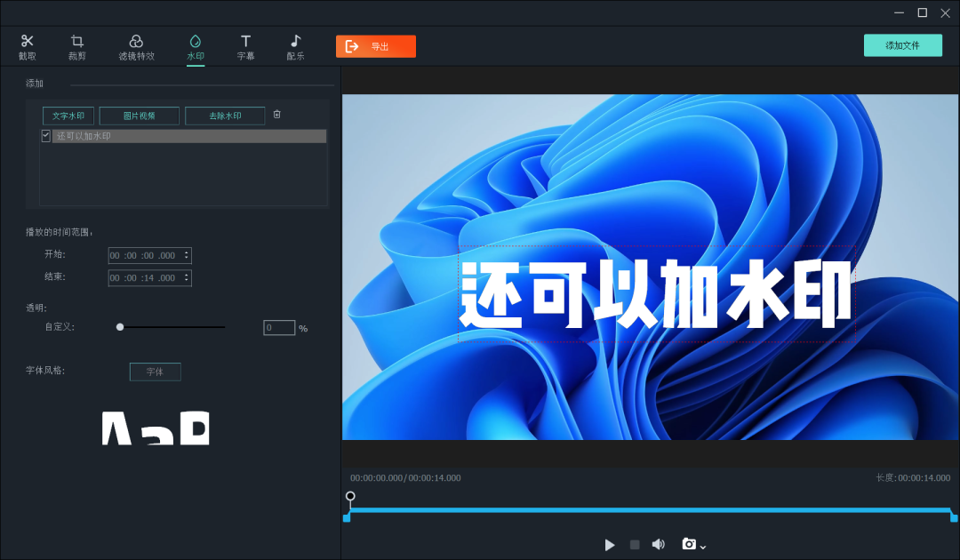Viewport: 960px width, 560px height.
Task: Uncheck the 还可以加水印 watermark checkbox
Action: tap(46, 136)
